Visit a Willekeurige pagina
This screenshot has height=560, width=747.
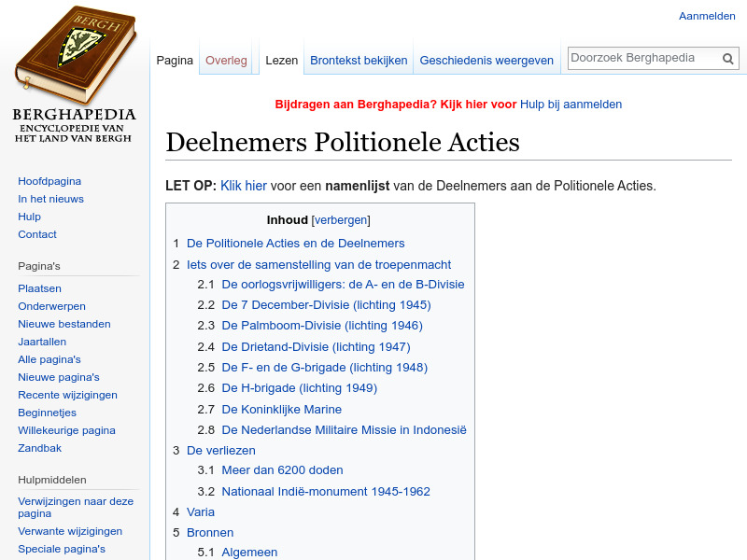pyautogui.click(x=66, y=430)
